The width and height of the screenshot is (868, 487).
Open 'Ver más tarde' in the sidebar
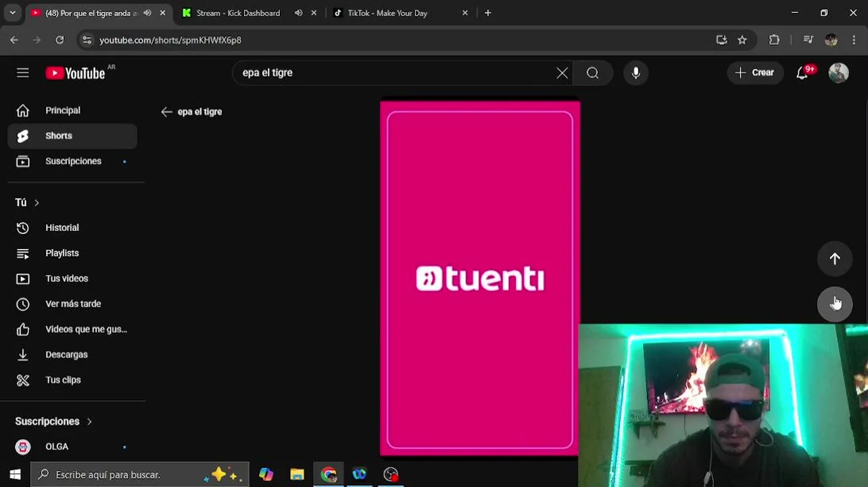[x=72, y=304]
